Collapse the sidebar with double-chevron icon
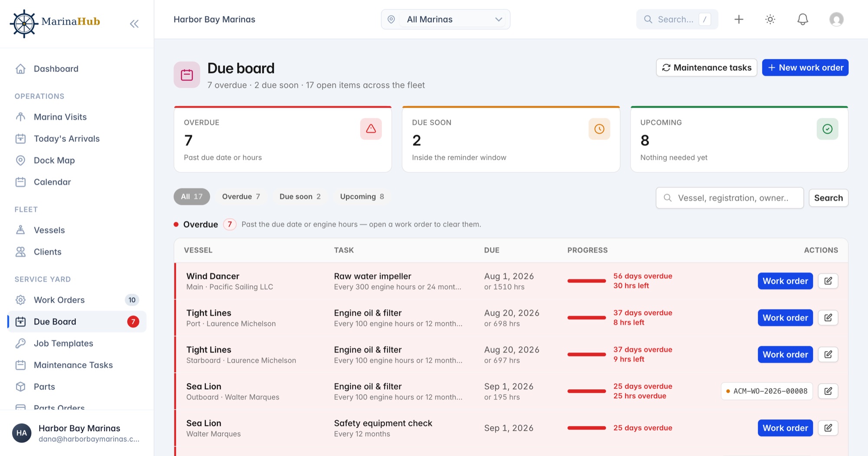868x456 pixels. tap(134, 24)
